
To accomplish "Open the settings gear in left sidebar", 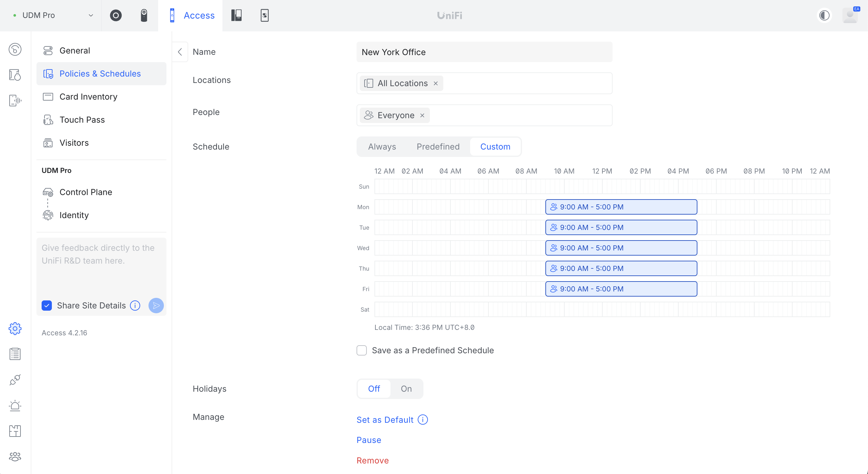I will pyautogui.click(x=15, y=328).
